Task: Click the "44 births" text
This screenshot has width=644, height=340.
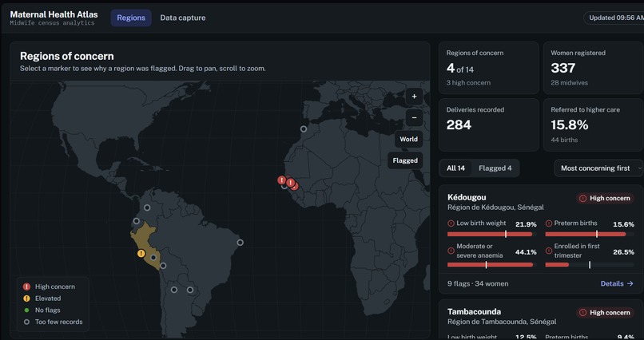Action: pos(564,140)
